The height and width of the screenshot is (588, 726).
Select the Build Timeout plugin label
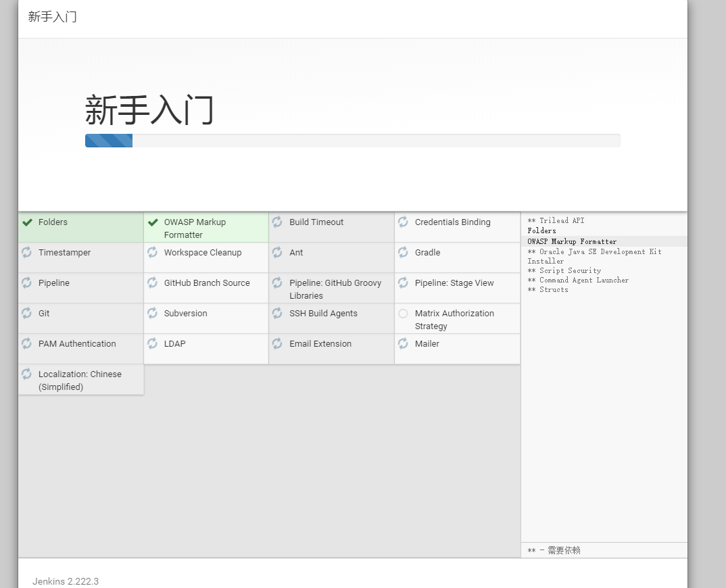coord(316,222)
